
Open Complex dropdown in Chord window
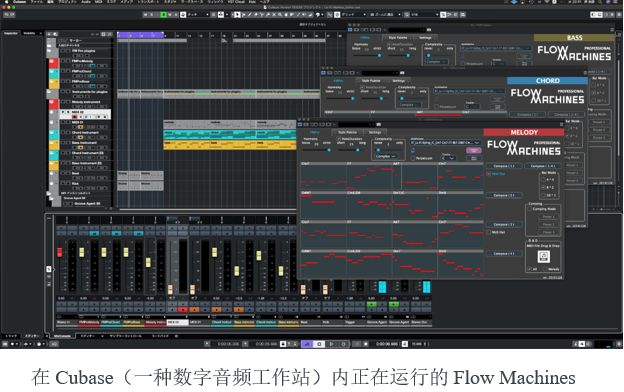(x=409, y=105)
